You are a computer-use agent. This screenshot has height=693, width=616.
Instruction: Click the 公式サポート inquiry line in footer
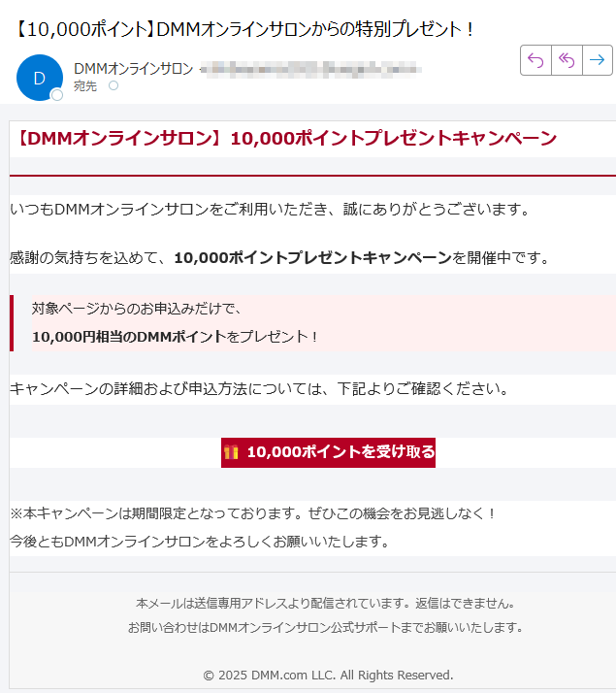(325, 627)
